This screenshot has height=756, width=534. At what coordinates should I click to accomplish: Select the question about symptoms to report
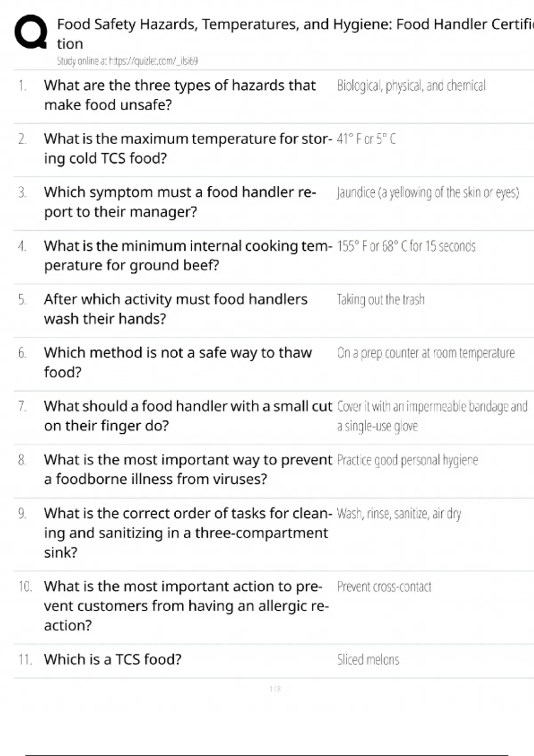pos(180,201)
